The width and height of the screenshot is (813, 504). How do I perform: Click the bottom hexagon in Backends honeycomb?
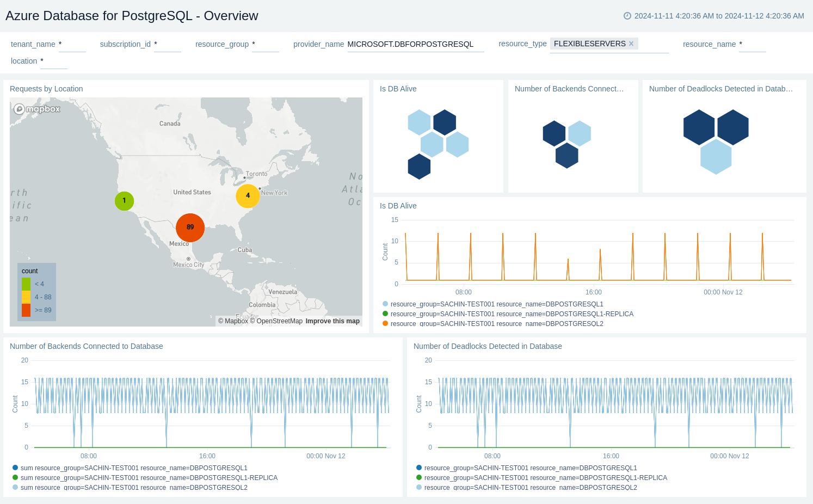click(x=567, y=156)
